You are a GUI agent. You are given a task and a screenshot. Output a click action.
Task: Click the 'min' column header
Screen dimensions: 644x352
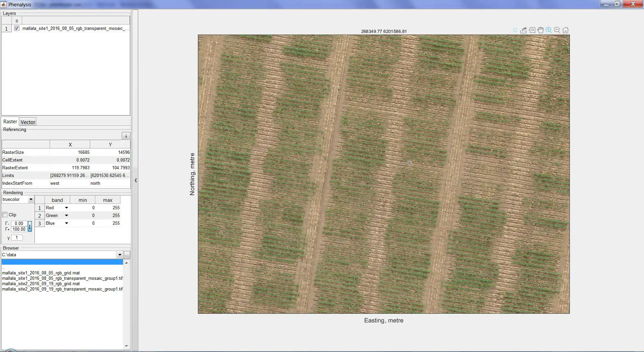83,200
